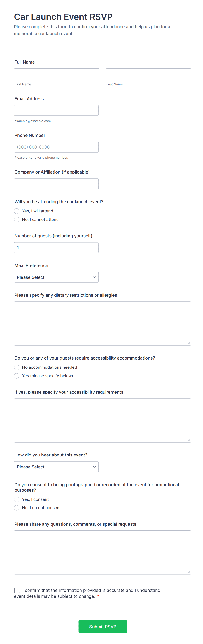Viewport: 203px width, 644px height.
Task: Click the Meal Preference dropdown chevron arrow
Action: (94, 277)
